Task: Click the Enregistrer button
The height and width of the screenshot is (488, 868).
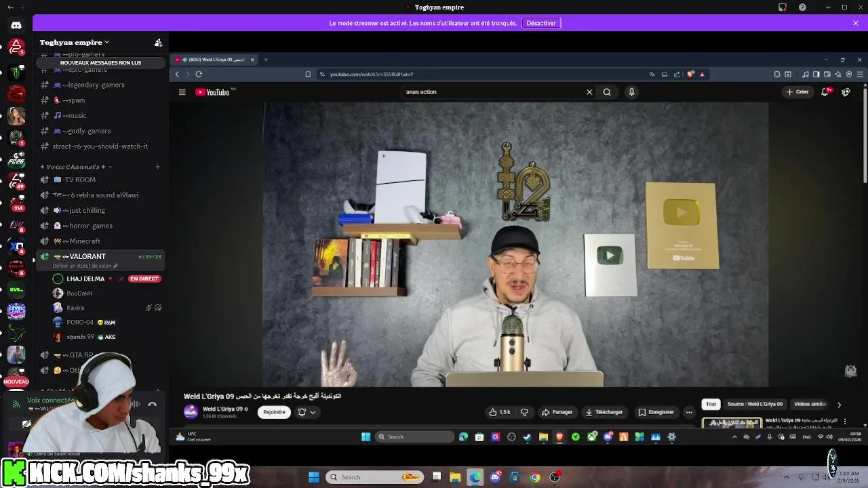Action: tap(656, 412)
